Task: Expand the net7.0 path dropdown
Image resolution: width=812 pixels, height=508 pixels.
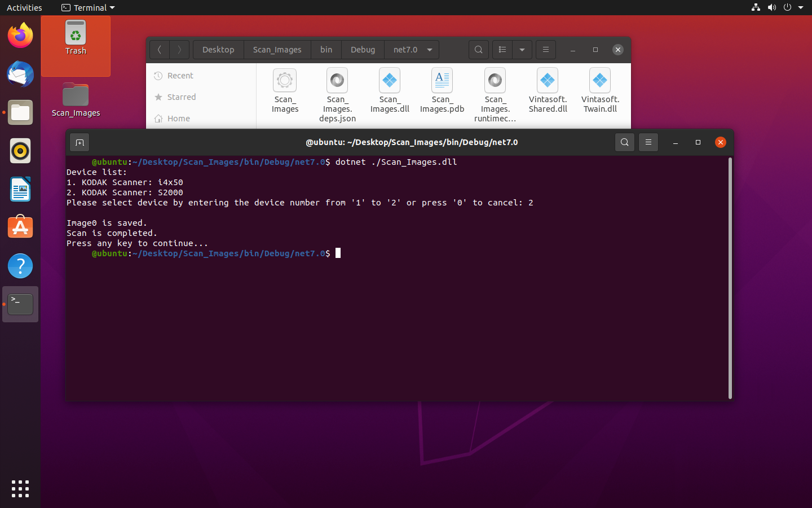Action: 430,50
